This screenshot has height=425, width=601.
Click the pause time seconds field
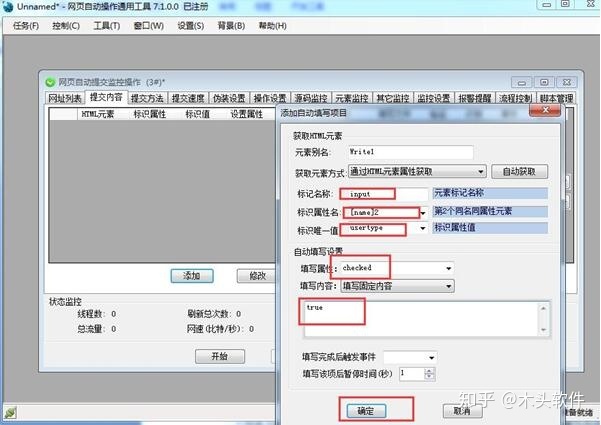point(412,374)
